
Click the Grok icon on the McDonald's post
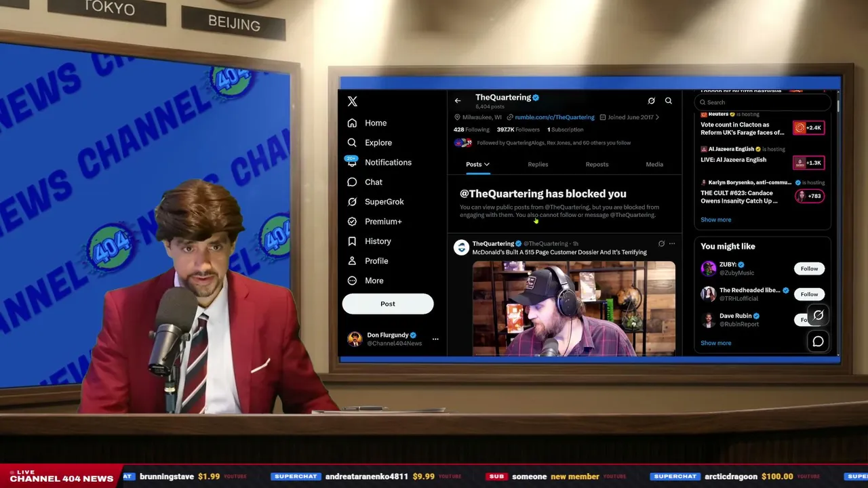(661, 244)
